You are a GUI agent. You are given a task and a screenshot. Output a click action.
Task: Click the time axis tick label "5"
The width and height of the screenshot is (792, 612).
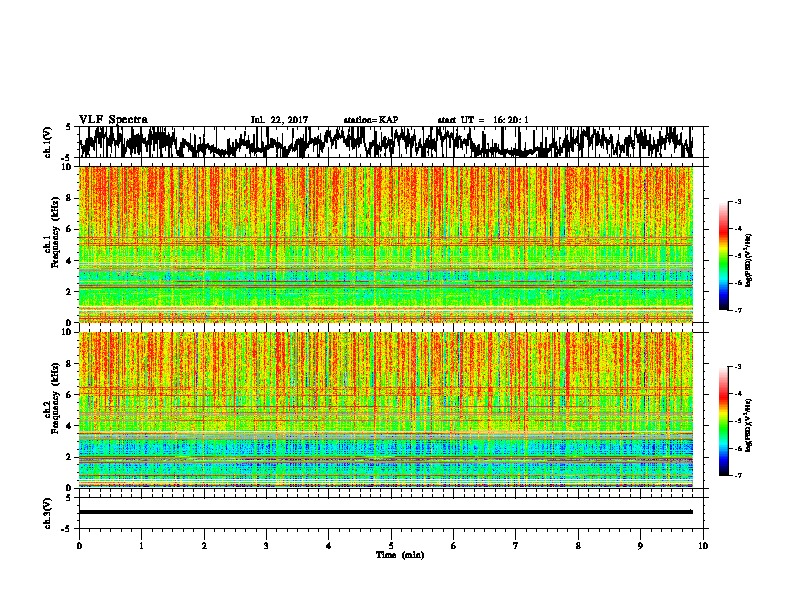pos(391,546)
